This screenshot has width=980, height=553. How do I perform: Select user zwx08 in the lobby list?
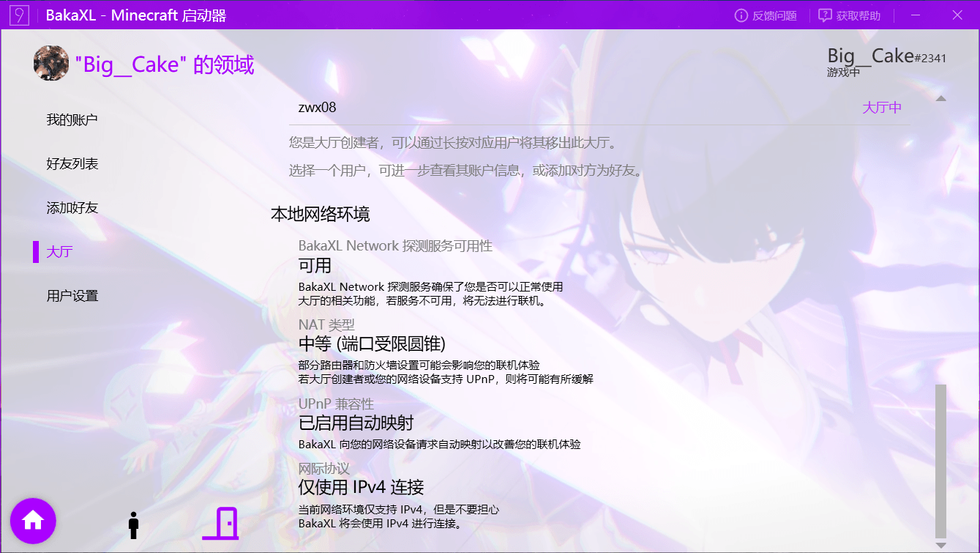click(x=318, y=108)
